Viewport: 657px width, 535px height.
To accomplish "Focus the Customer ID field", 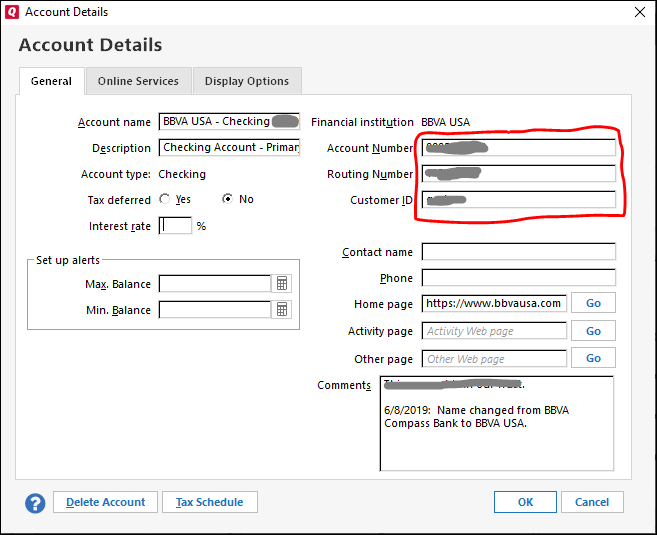I will coord(519,200).
